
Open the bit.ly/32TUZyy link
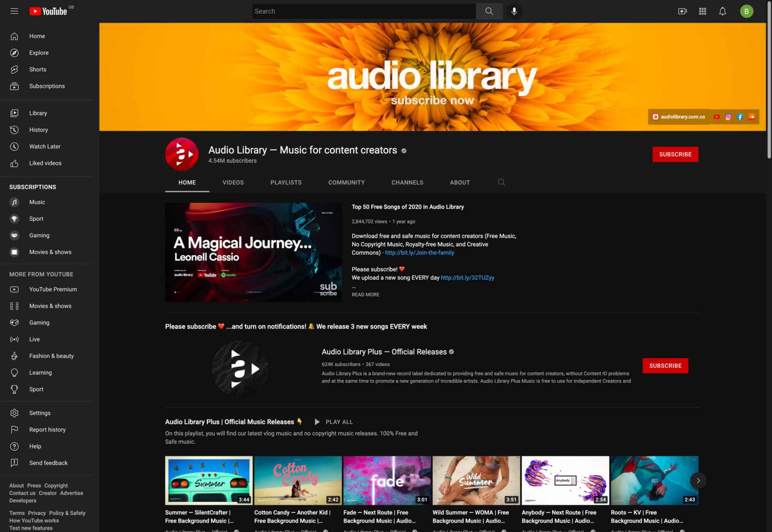coord(468,278)
